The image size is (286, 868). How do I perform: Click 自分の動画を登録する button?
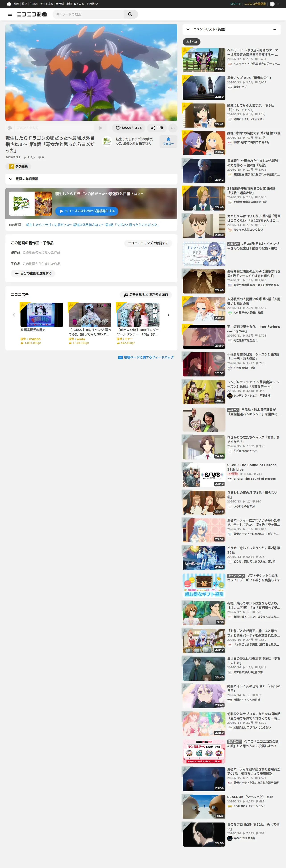click(x=33, y=273)
